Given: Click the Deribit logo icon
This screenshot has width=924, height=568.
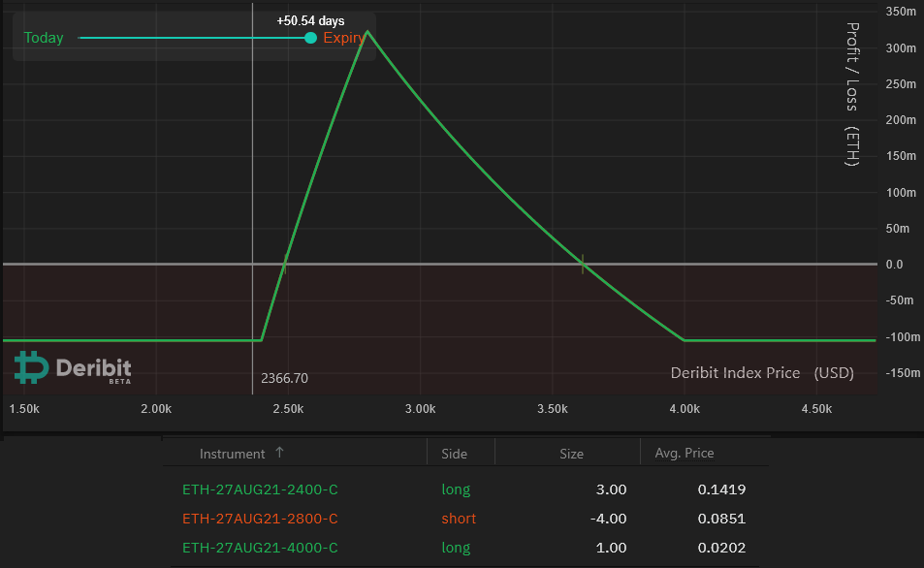Looking at the screenshot, I should tap(31, 366).
